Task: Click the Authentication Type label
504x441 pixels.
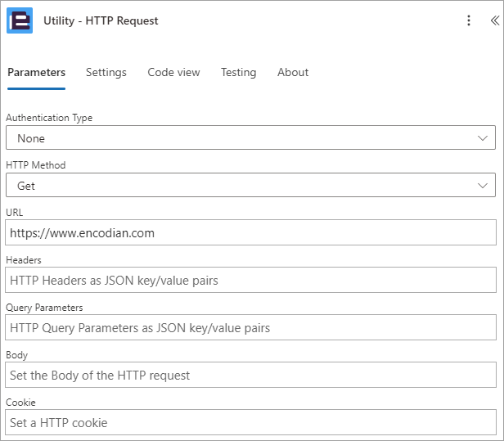Action: [49, 118]
